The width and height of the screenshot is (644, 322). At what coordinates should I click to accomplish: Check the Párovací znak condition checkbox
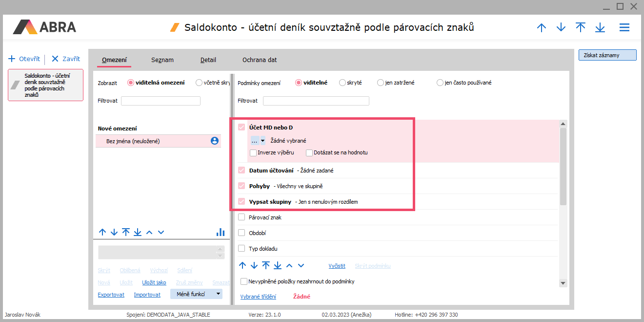tap(241, 217)
